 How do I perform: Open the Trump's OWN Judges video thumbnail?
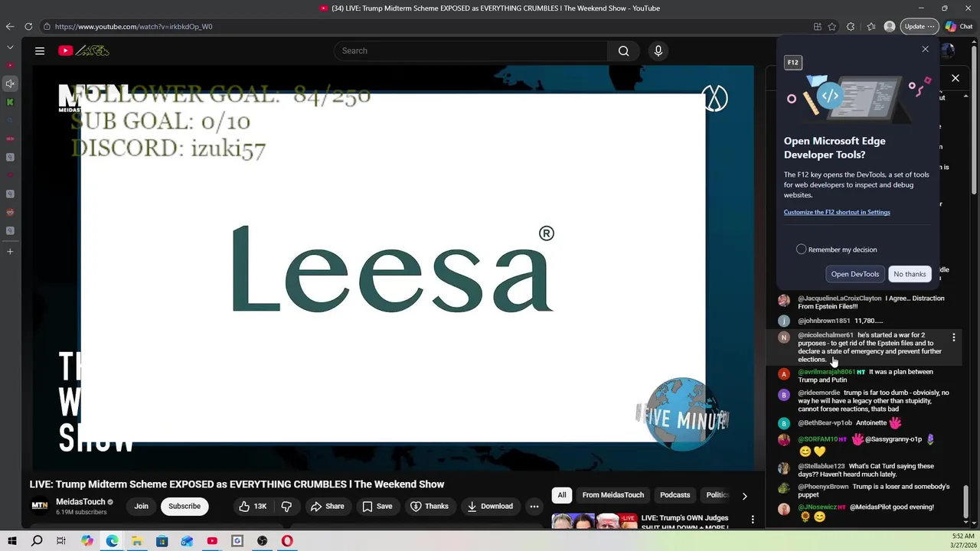point(594,521)
